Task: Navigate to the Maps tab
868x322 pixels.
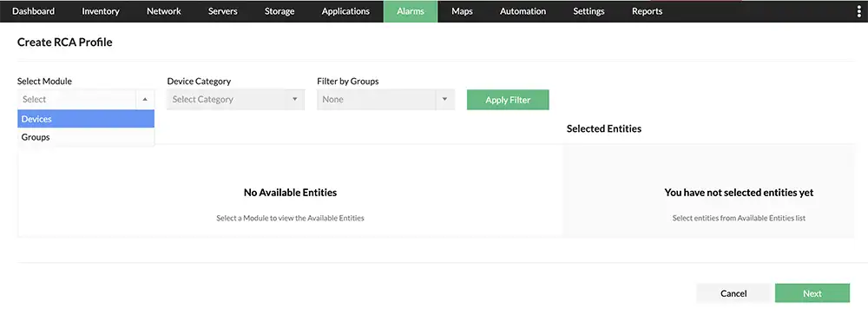Action: 462,11
